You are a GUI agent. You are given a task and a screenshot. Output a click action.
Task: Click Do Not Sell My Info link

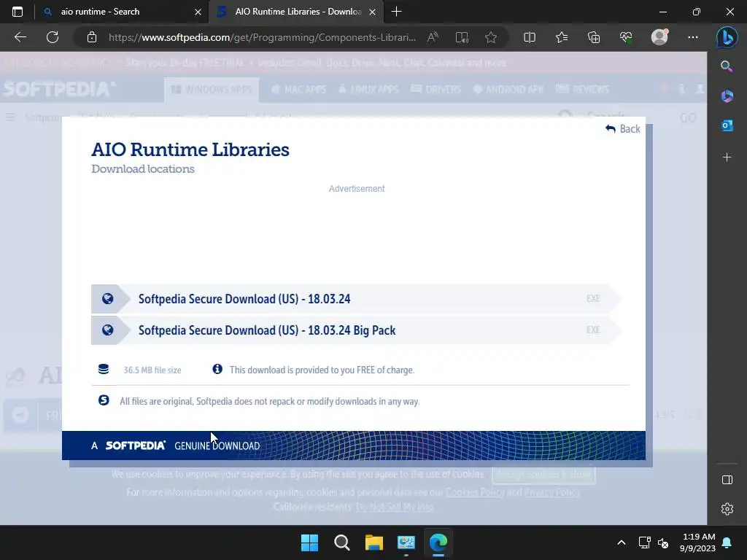pos(395,507)
